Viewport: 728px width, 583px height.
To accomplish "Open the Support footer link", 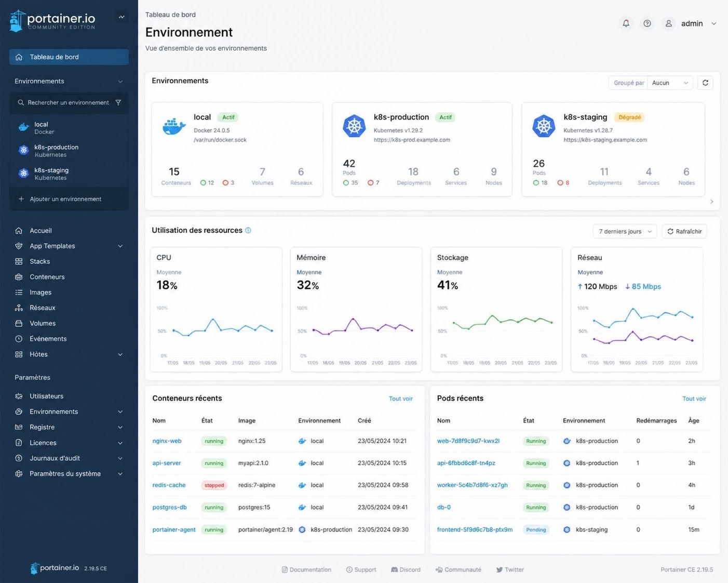I will (x=361, y=570).
